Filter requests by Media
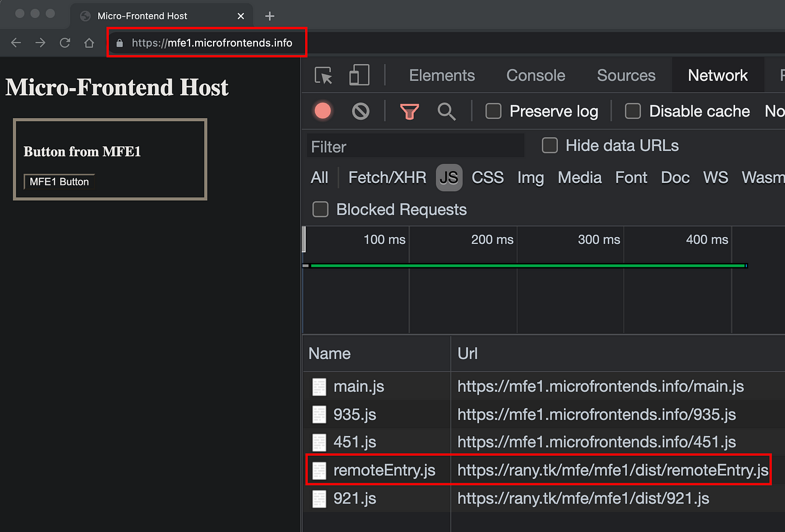The width and height of the screenshot is (785, 532). 579,178
